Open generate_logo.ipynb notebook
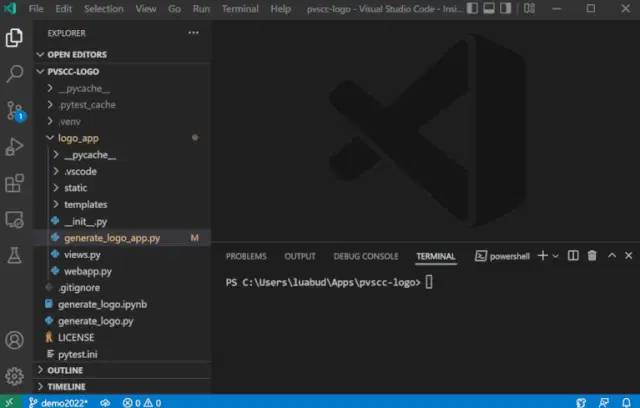The height and width of the screenshot is (408, 640). point(122,304)
